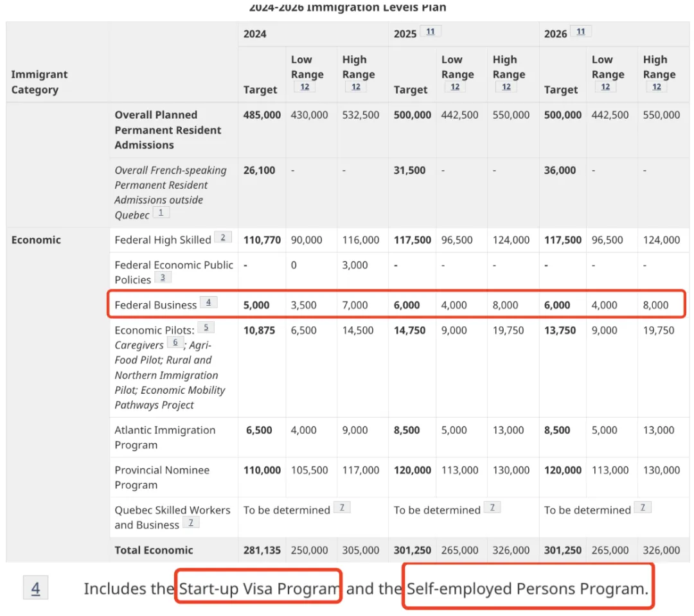Click the Economic Pilots row label

[x=170, y=367]
